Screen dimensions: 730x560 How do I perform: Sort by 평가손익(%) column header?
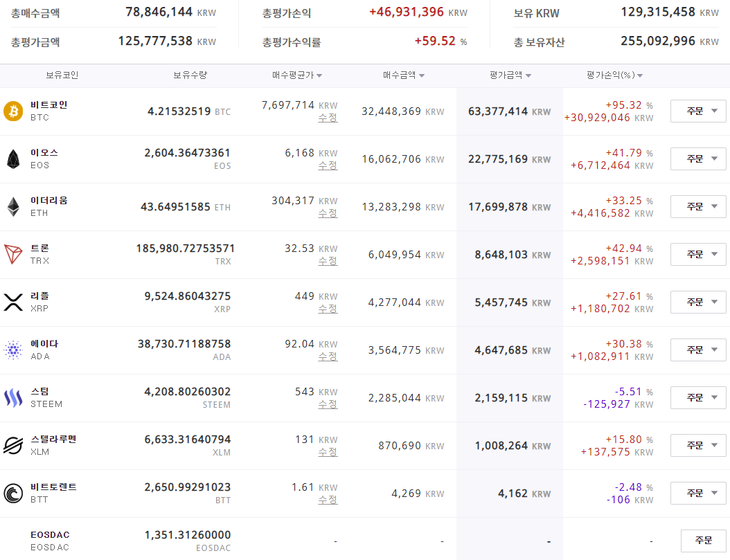(615, 75)
